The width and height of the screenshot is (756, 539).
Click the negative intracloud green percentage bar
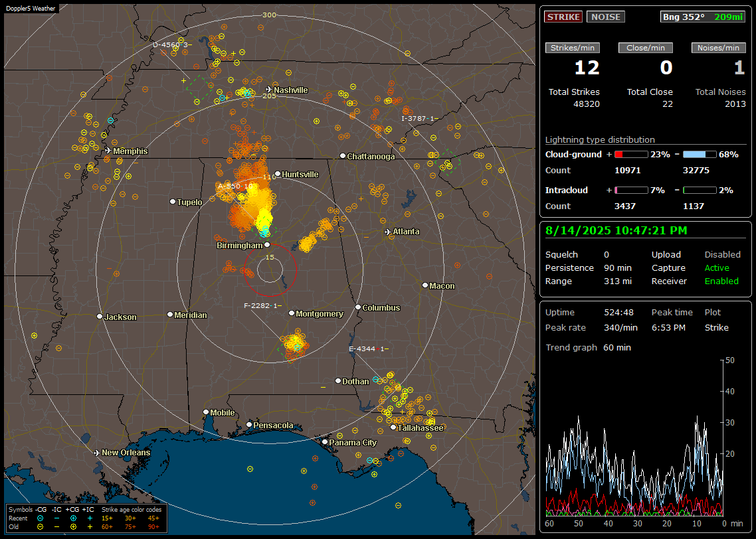[699, 191]
